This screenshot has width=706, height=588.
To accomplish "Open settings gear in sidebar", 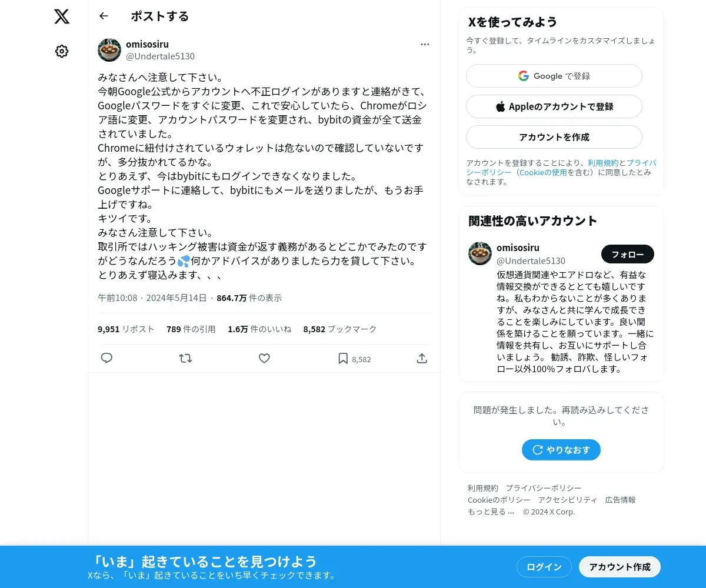I will tap(62, 51).
